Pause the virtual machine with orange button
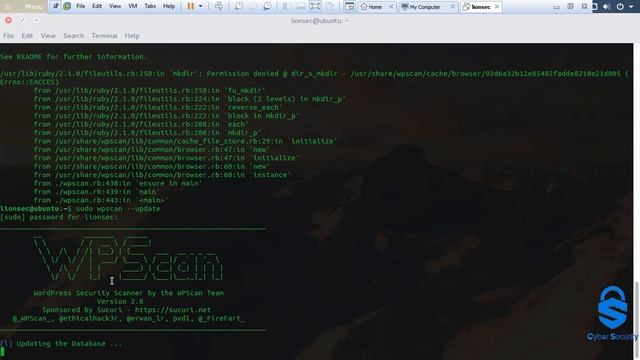The height and width of the screenshot is (360, 640). point(191,6)
